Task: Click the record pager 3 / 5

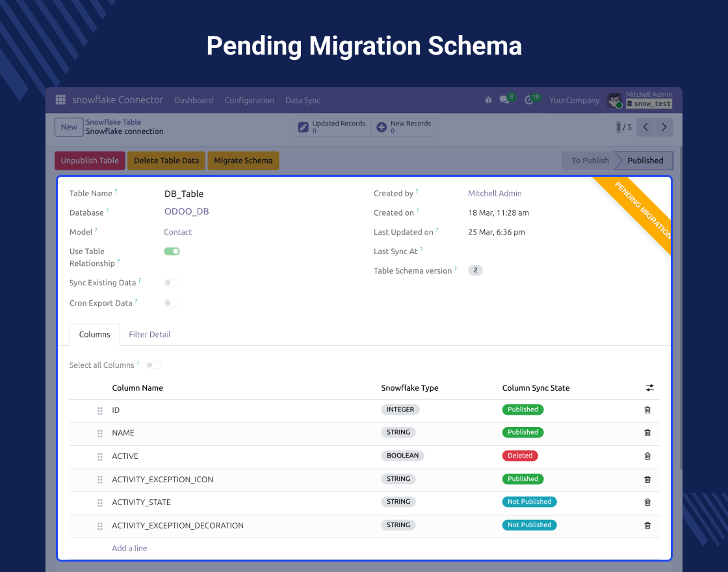Action: click(x=624, y=127)
